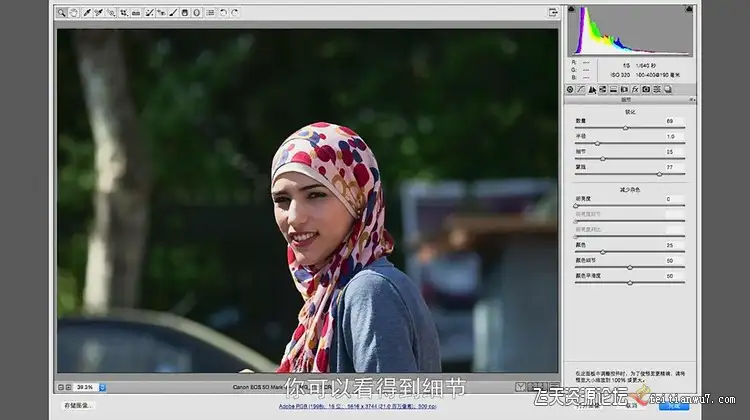Viewport: 750px width, 420px height.
Task: Rotate image 90 degrees clockwise
Action: [x=235, y=13]
